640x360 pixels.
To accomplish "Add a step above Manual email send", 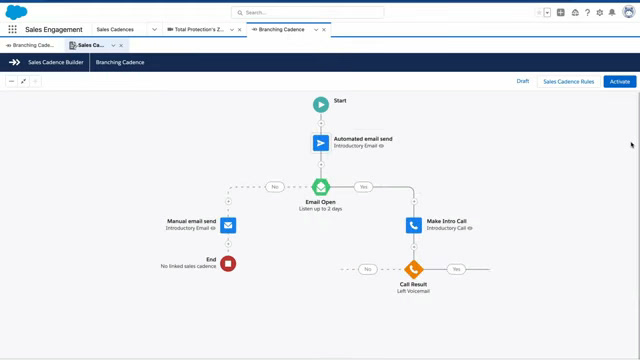I will pyautogui.click(x=228, y=201).
